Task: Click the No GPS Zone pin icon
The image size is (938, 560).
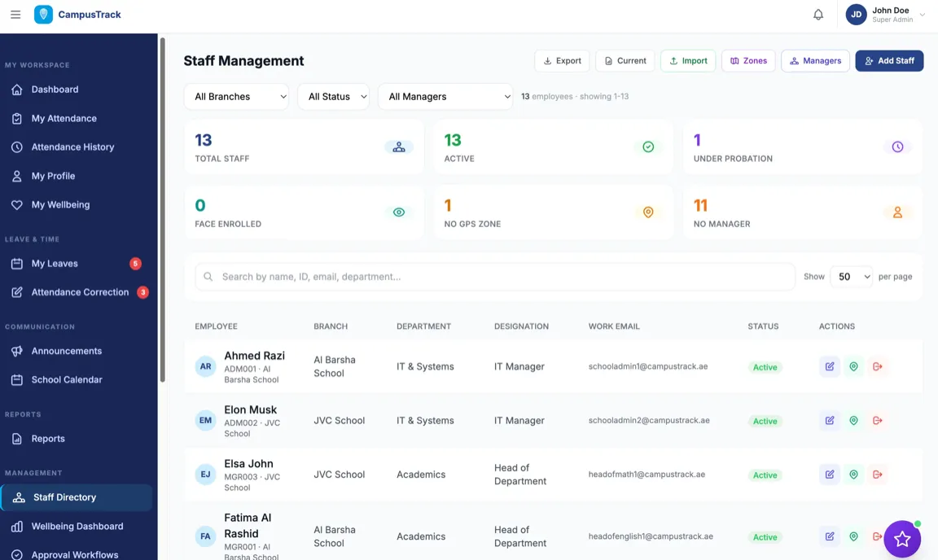Action: pyautogui.click(x=648, y=212)
